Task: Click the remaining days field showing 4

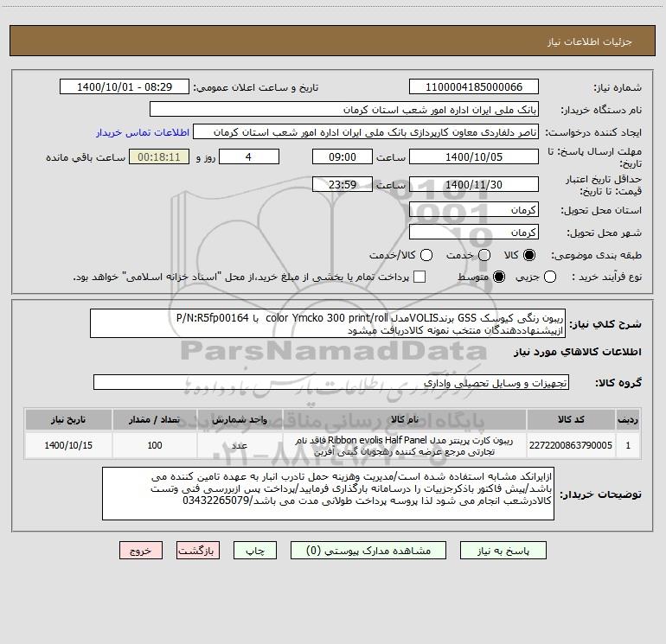Action: tap(249, 157)
